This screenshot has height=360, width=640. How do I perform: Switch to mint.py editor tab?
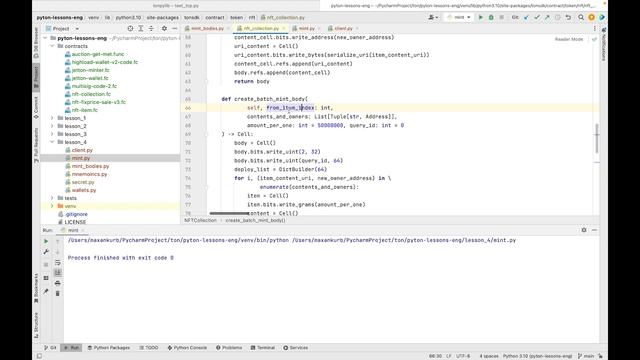pos(306,29)
